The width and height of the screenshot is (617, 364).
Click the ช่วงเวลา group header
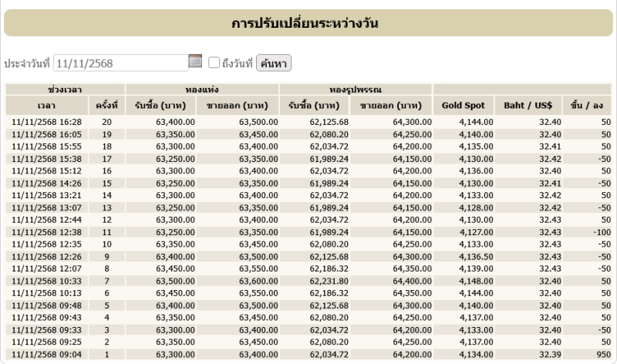65,89
